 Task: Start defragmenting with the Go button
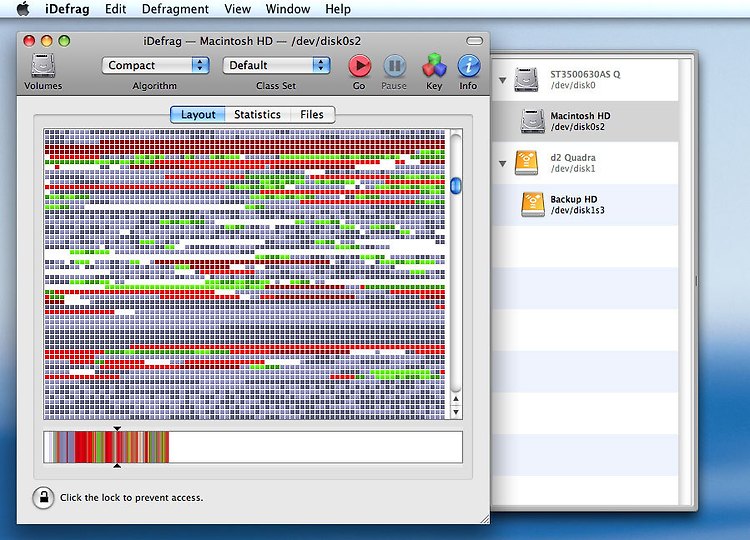point(360,66)
